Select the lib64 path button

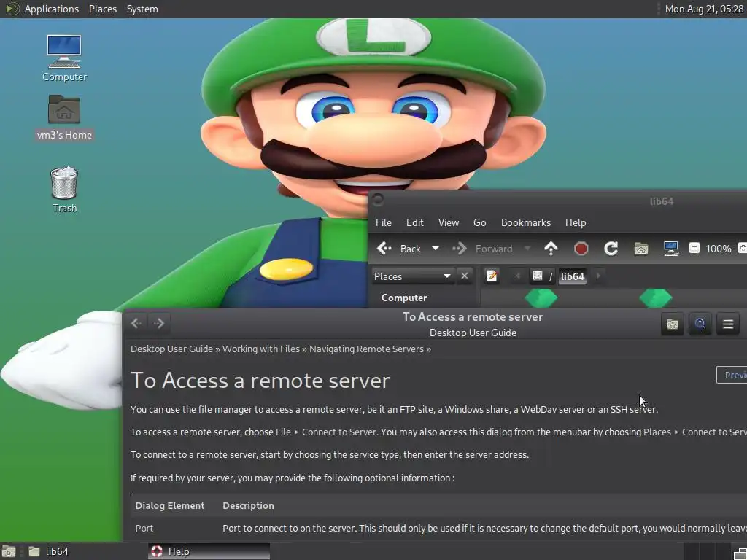tap(572, 276)
